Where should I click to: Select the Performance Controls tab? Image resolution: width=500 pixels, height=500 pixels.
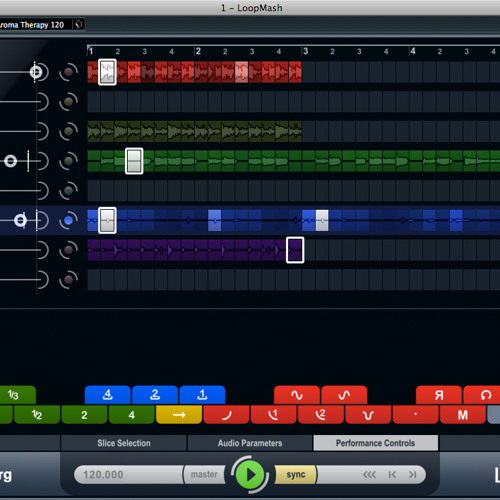375,443
